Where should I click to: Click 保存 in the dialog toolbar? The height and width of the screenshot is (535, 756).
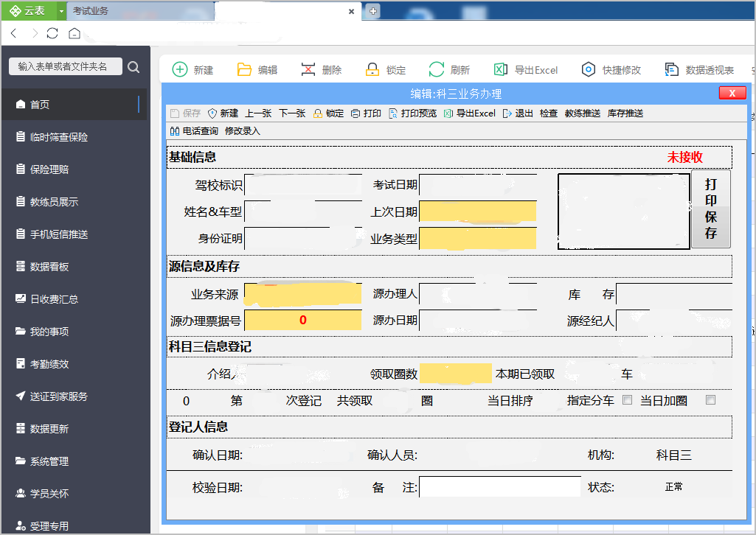click(186, 113)
